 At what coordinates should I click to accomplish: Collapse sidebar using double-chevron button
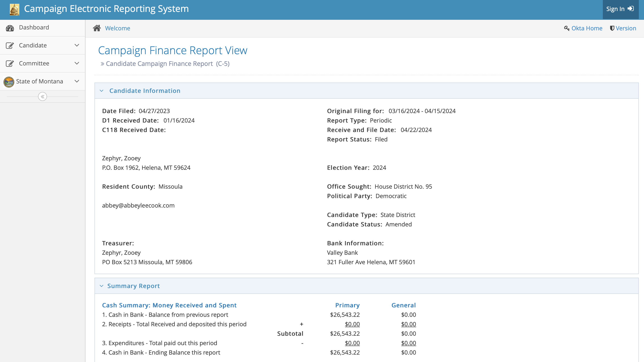tap(43, 96)
